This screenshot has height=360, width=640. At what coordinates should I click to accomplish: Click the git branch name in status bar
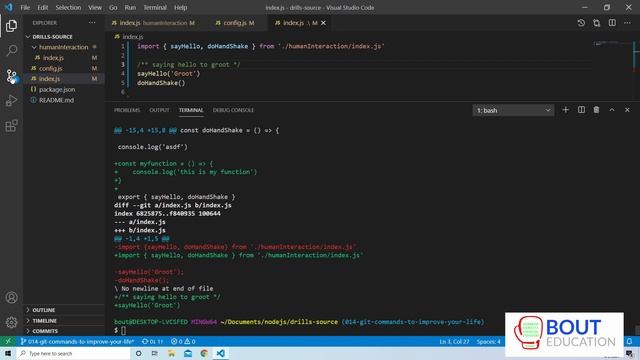click(78, 341)
